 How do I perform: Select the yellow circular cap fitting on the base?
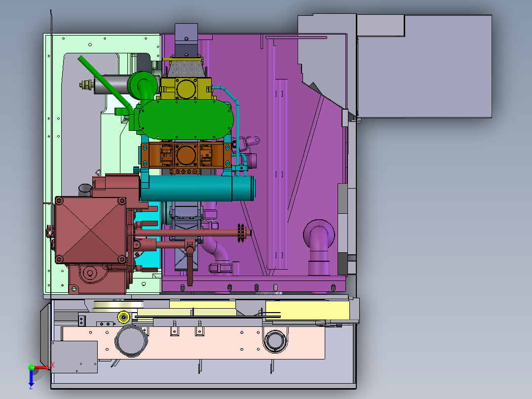(x=123, y=317)
